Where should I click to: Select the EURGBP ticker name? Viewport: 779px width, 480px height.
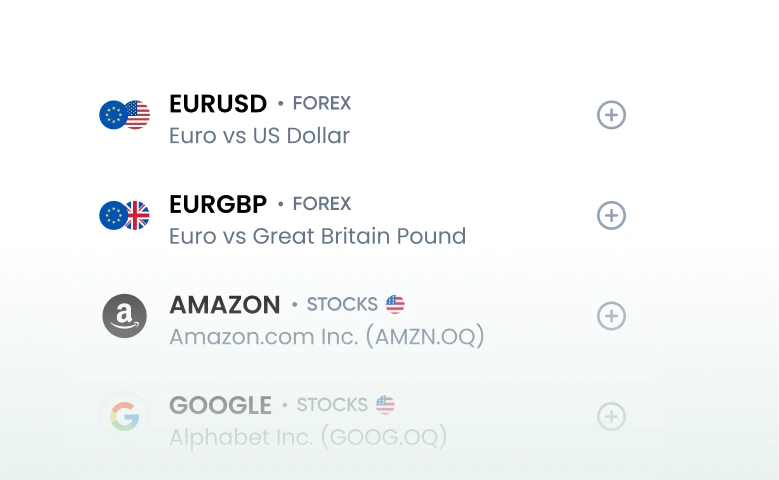tap(218, 204)
